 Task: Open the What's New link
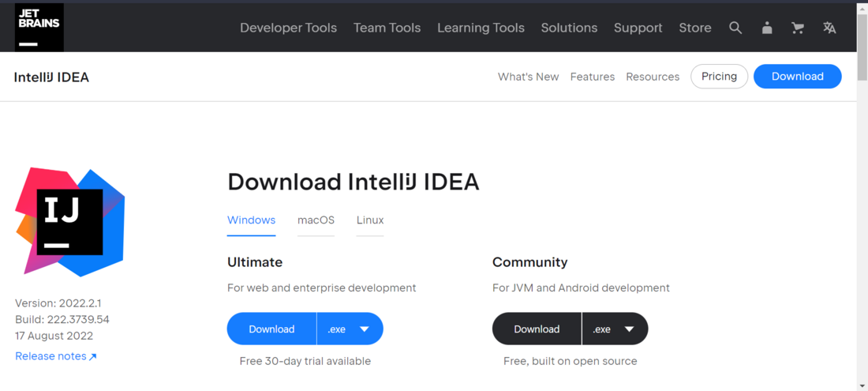tap(528, 77)
